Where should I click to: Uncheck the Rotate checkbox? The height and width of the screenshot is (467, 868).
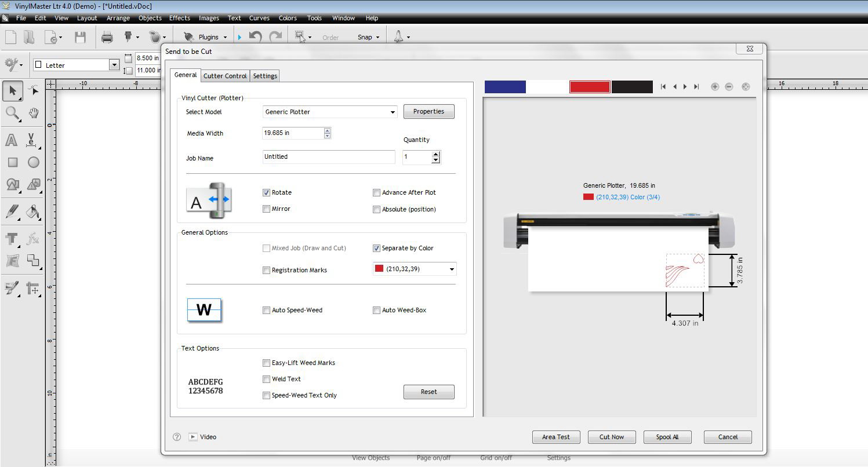pyautogui.click(x=267, y=193)
